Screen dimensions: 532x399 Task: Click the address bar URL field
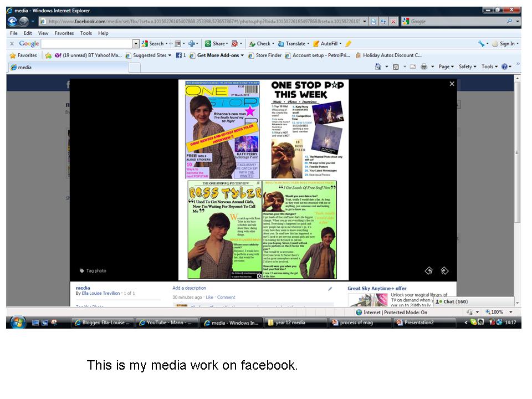[203, 22]
